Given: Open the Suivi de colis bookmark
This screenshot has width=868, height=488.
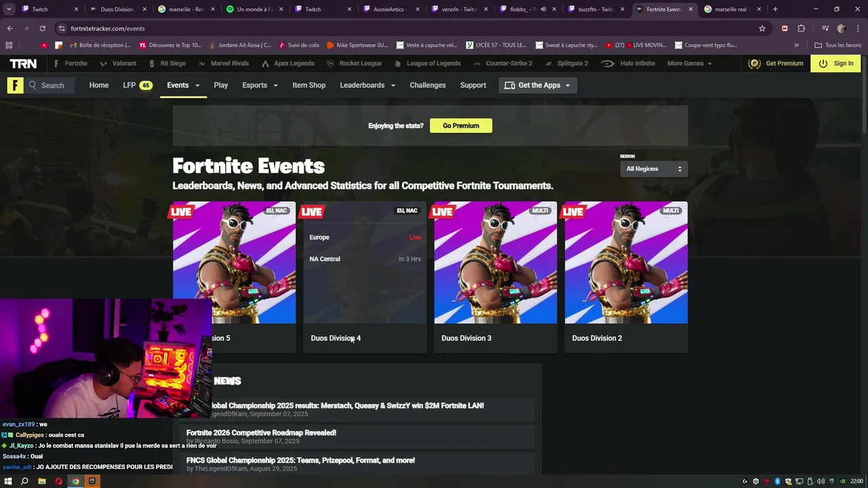Looking at the screenshot, I should click(x=298, y=45).
